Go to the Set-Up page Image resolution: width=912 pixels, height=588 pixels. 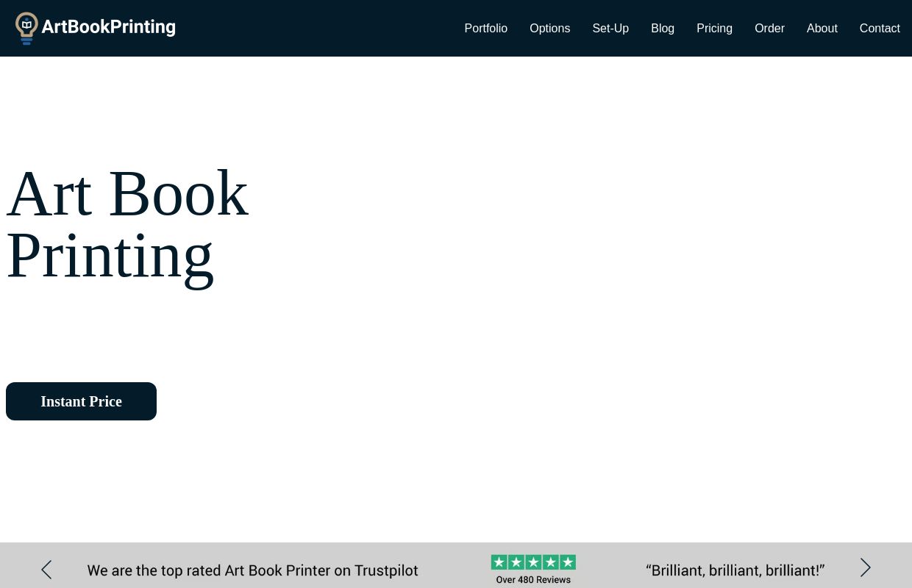(610, 28)
